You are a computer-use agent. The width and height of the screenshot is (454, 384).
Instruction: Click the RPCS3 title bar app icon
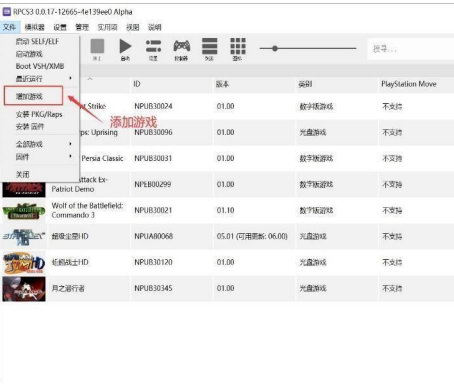[7, 12]
